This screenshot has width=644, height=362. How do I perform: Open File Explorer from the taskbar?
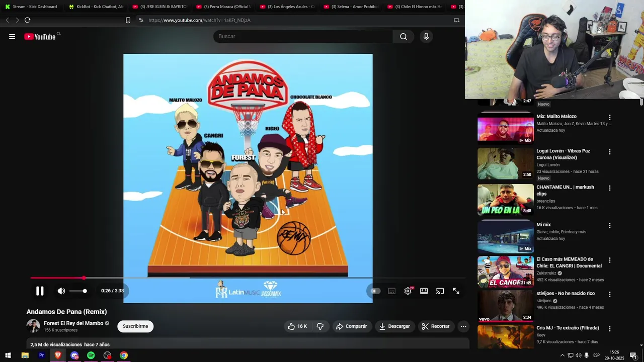pos(25,355)
